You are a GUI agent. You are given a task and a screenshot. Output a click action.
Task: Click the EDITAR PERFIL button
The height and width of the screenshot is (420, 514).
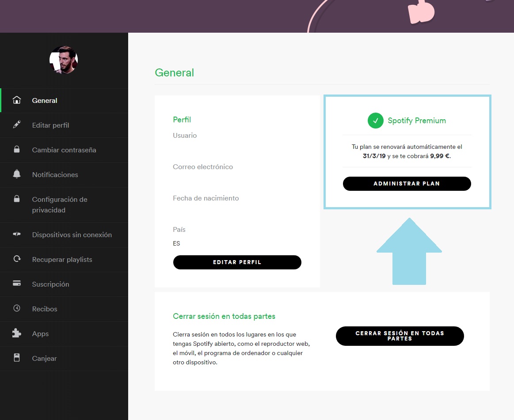[x=237, y=262]
